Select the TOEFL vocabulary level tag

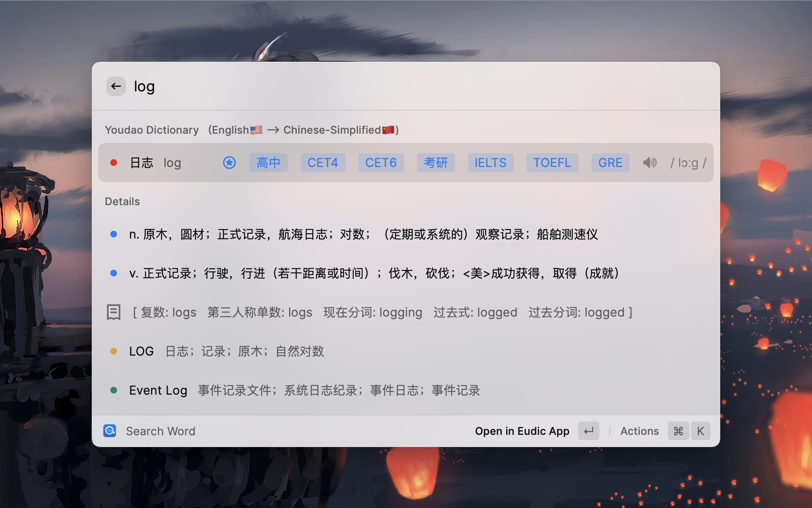tap(553, 163)
